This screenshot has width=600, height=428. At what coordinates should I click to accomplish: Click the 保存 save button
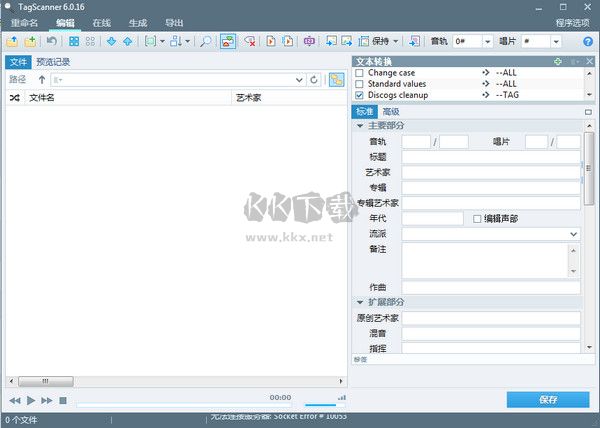547,399
